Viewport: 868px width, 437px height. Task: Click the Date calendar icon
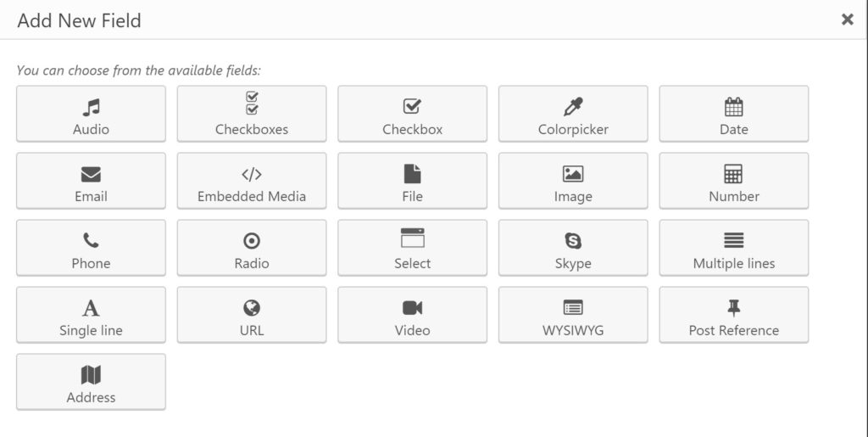(x=733, y=107)
